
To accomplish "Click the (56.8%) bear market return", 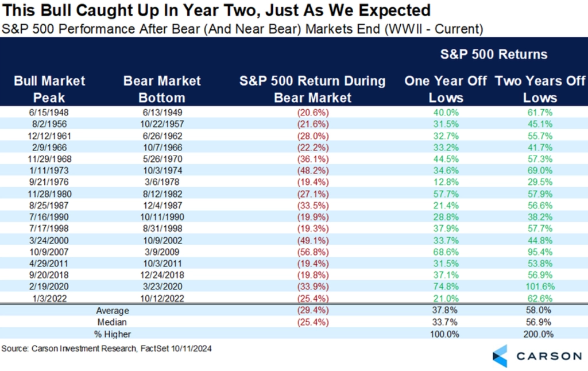I will coord(313,252).
